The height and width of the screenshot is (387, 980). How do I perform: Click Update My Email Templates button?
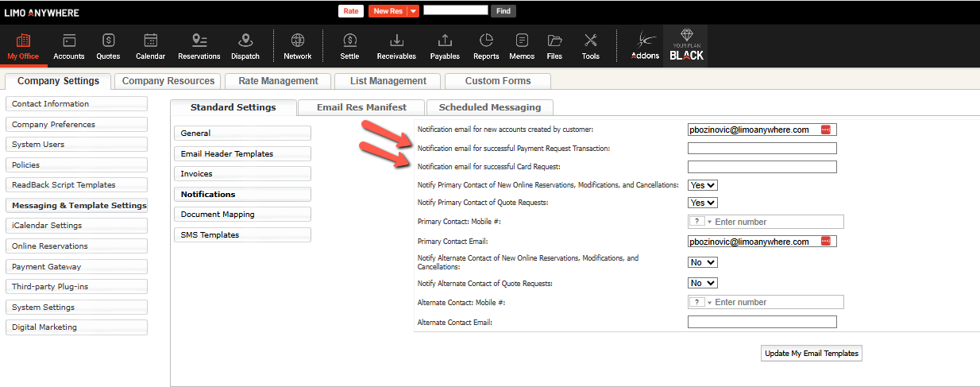[x=811, y=353]
